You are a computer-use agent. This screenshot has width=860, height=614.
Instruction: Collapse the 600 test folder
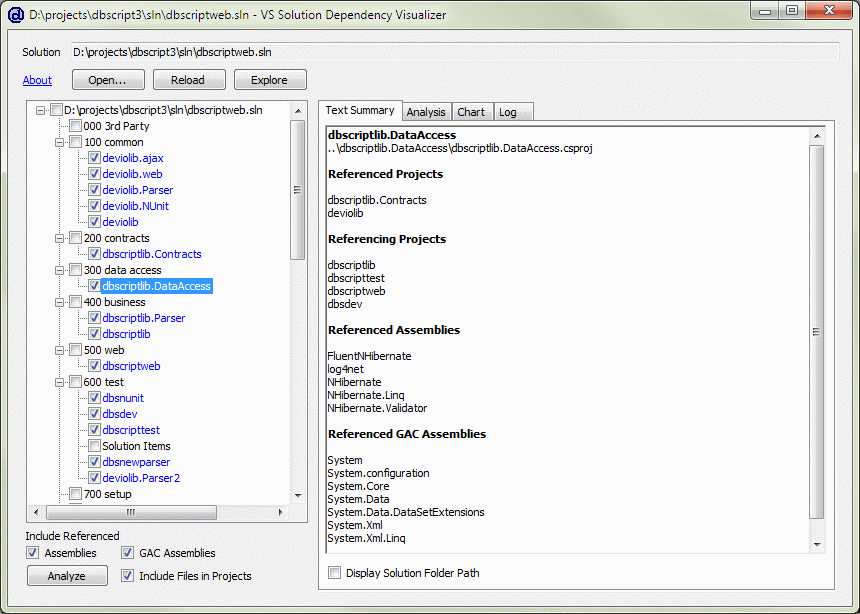[x=59, y=382]
